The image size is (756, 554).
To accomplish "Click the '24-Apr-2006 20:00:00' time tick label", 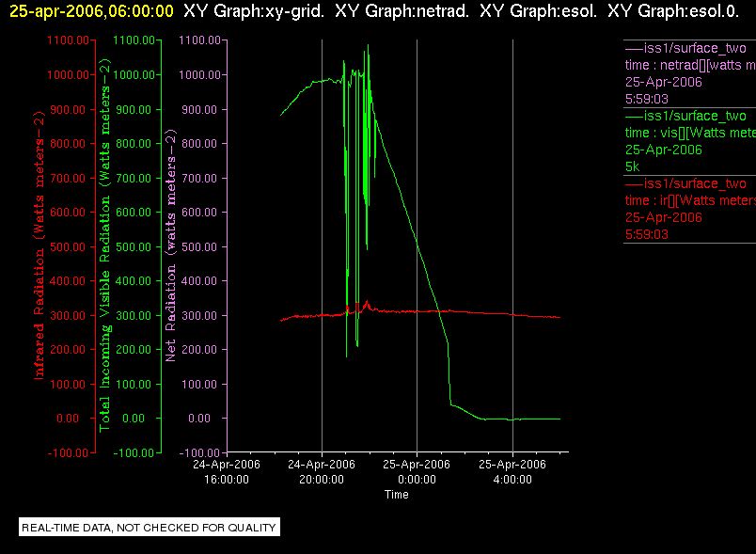I will pos(321,471).
